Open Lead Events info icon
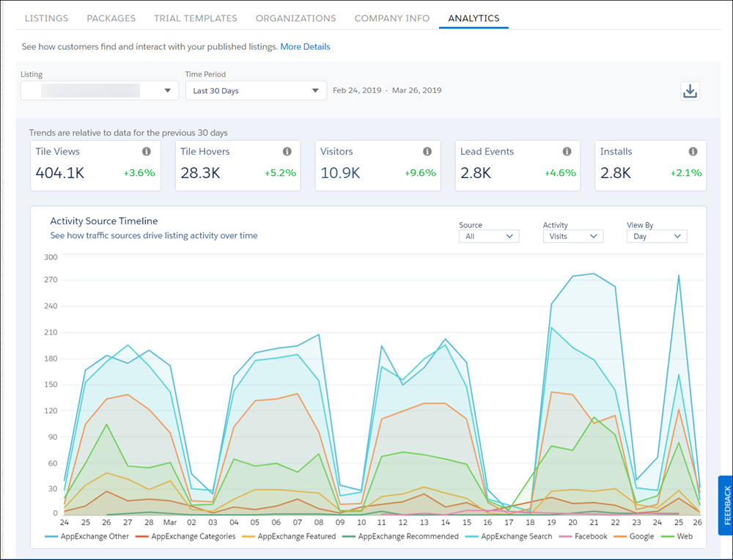This screenshot has height=560, width=733. click(x=567, y=152)
